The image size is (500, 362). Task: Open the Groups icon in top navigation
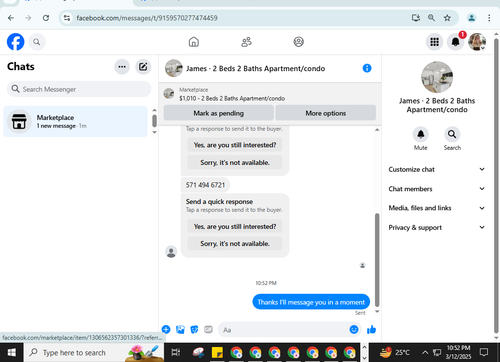(x=298, y=42)
